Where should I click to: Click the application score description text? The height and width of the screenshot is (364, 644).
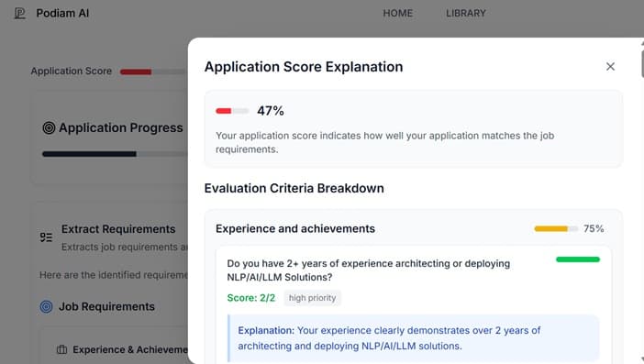tap(384, 142)
